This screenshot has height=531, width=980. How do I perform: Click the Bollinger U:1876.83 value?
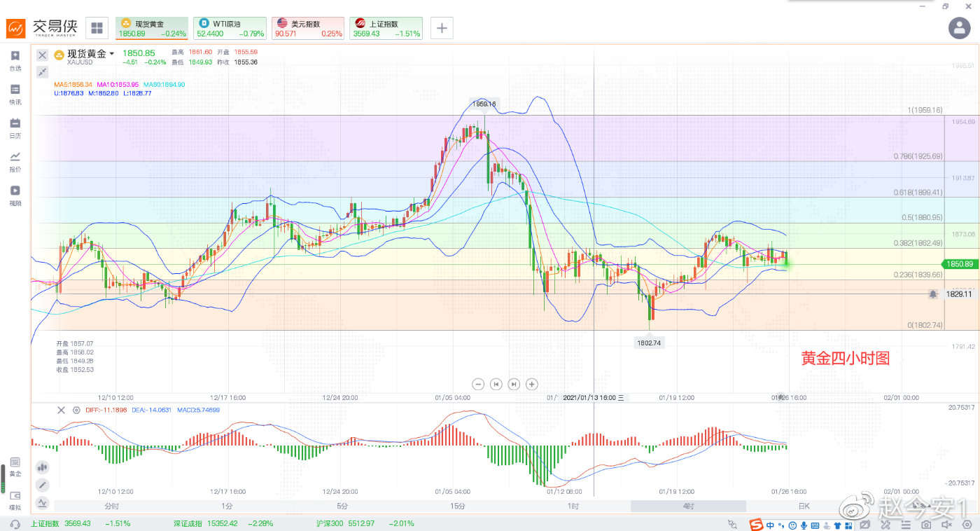[69, 92]
